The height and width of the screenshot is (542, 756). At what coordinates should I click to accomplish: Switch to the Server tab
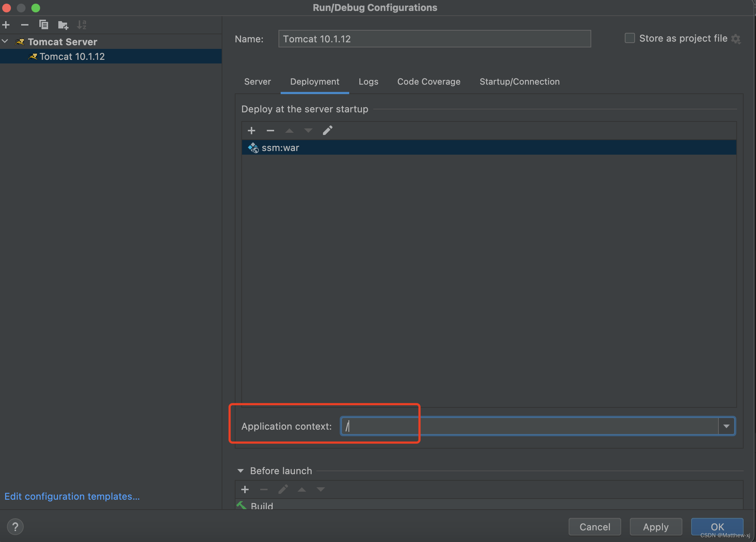pos(257,82)
